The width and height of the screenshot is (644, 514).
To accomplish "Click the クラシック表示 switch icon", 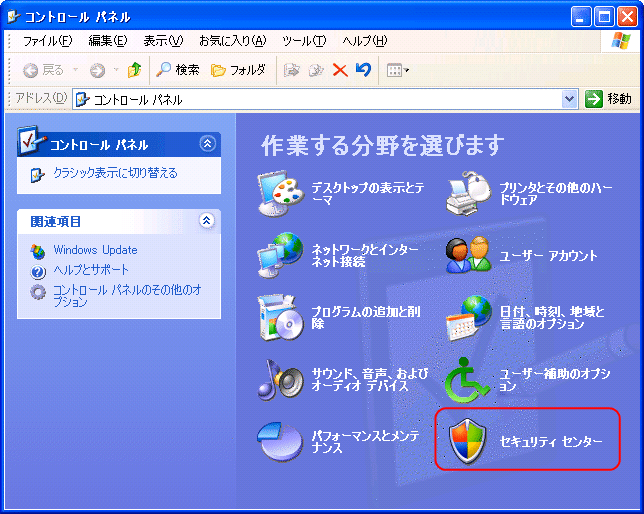I will click(37, 175).
